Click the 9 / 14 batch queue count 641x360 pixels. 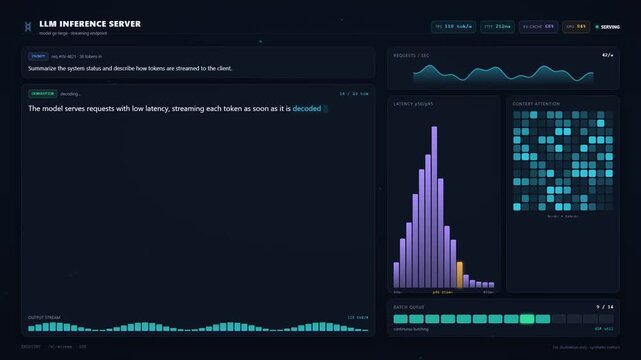[605, 307]
